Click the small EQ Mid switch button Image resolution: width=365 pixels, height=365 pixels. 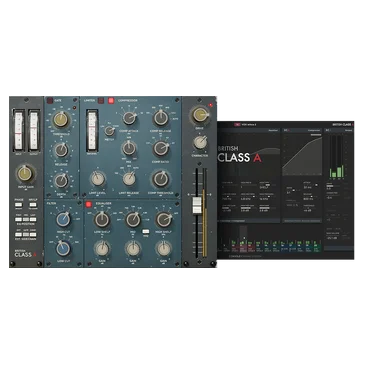coord(145,231)
